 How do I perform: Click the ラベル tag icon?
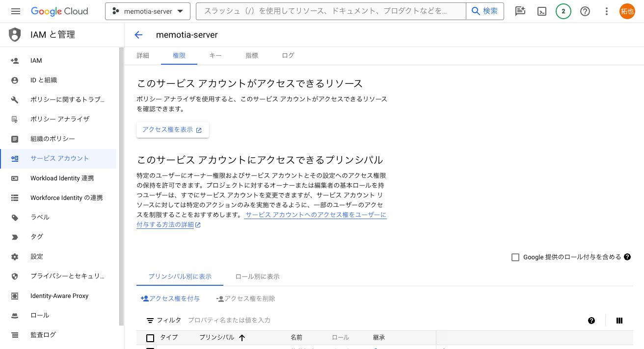click(15, 218)
